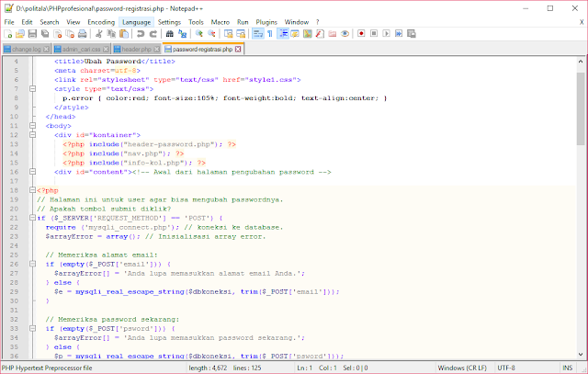Create a new document via toolbar
Image resolution: width=588 pixels, height=374 pixels.
coord(8,34)
